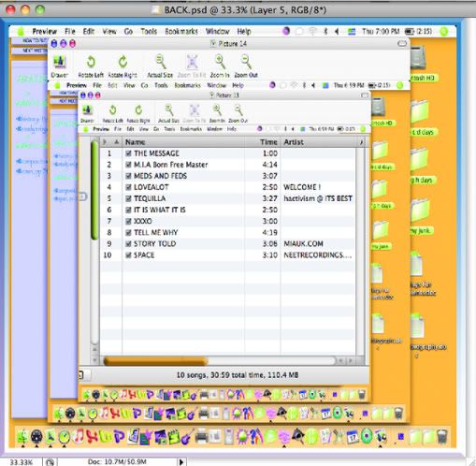Click the green vertical scrollbar thumb beside playlist
Viewport: 476px width, 466px height.
pos(94,190)
